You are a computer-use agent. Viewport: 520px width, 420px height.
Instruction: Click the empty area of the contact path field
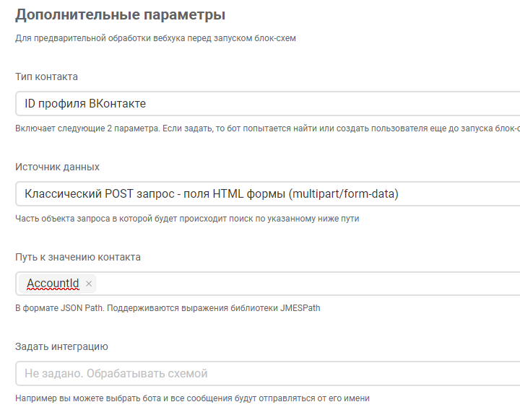[308, 284]
